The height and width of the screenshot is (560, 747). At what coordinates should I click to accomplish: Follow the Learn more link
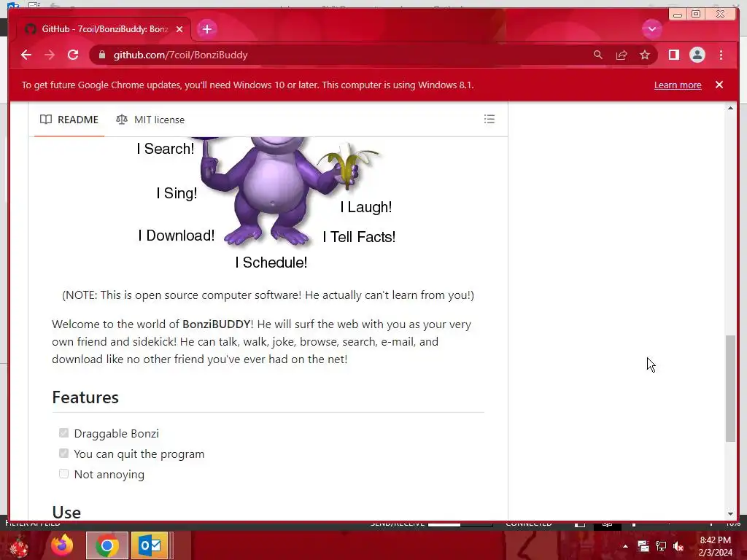pos(678,85)
